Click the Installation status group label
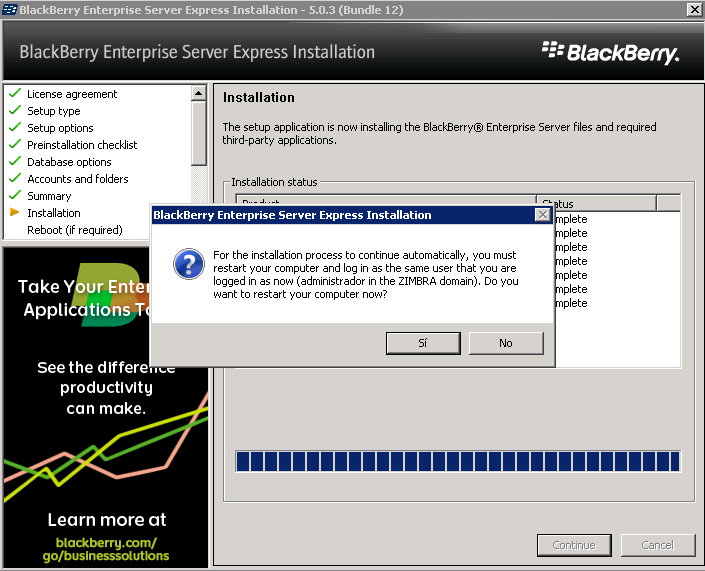 point(274,182)
